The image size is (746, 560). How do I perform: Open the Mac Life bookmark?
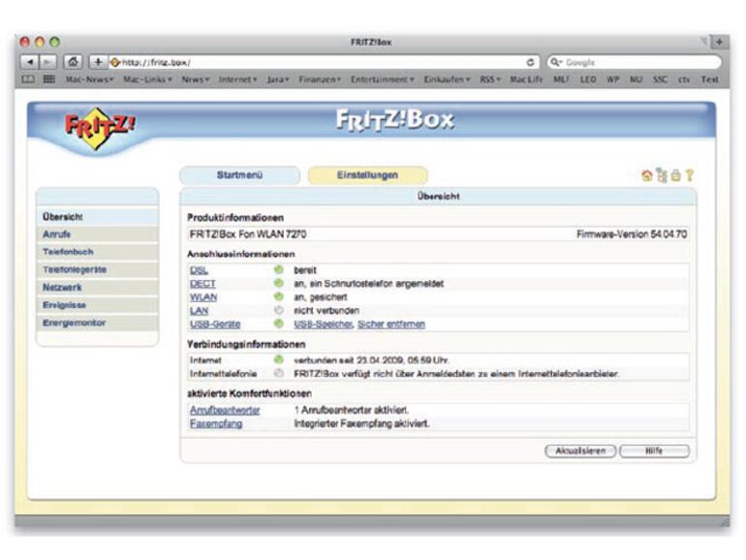526,79
